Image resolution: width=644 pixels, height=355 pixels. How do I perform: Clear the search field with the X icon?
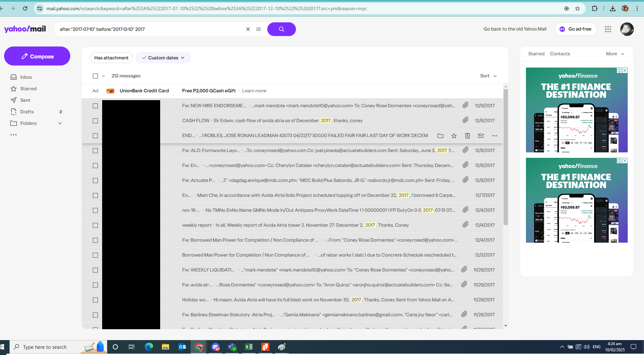(x=248, y=29)
